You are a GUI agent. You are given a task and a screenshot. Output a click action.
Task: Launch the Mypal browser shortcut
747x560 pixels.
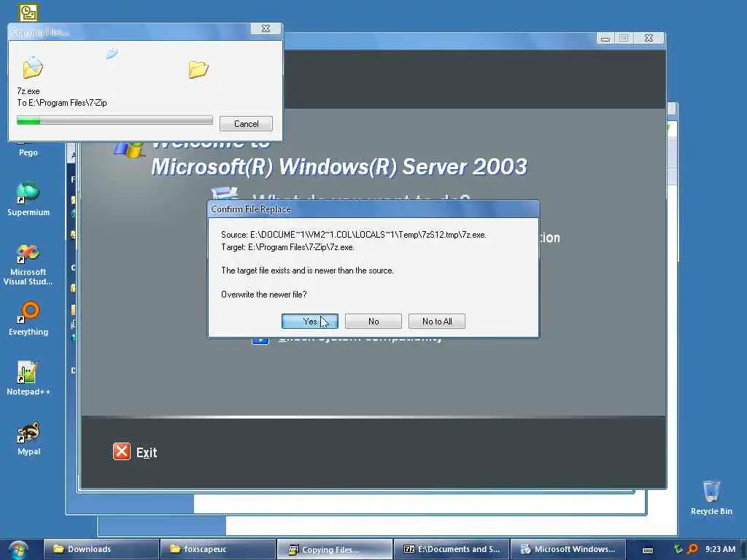click(28, 438)
